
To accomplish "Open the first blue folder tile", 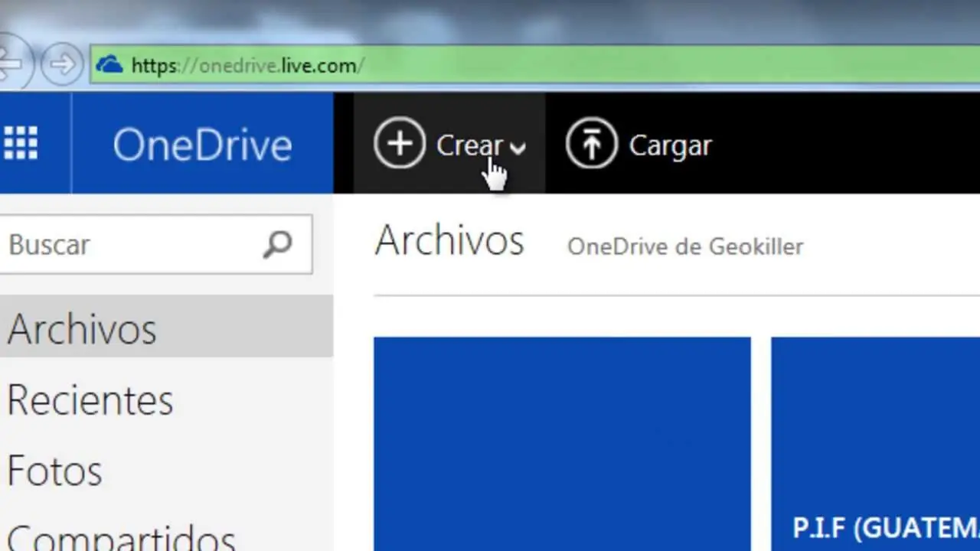I will pyautogui.click(x=562, y=444).
